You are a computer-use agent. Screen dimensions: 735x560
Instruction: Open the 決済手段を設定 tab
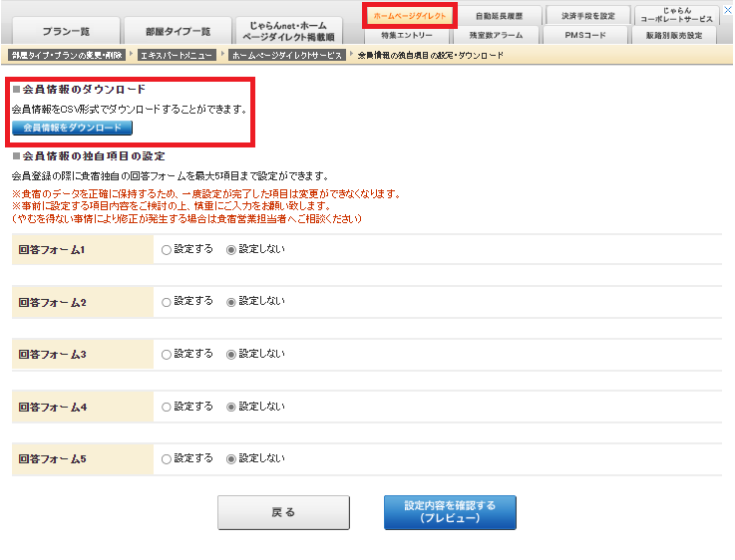[588, 16]
